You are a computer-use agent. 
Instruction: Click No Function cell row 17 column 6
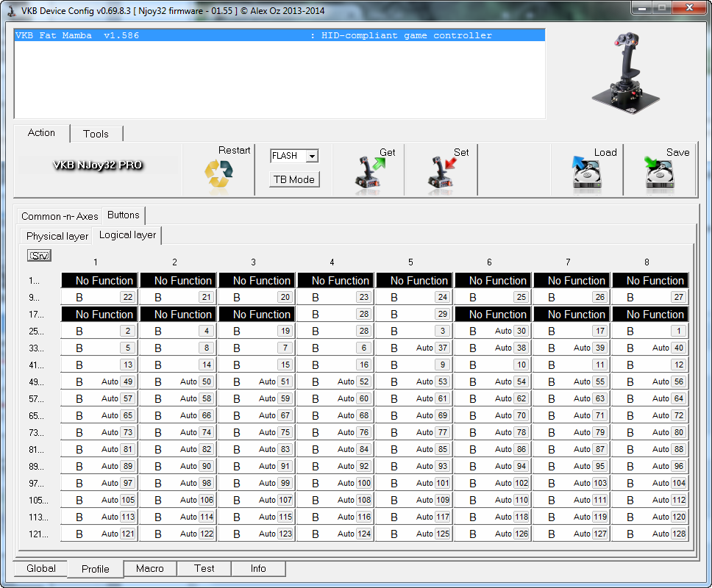[493, 315]
